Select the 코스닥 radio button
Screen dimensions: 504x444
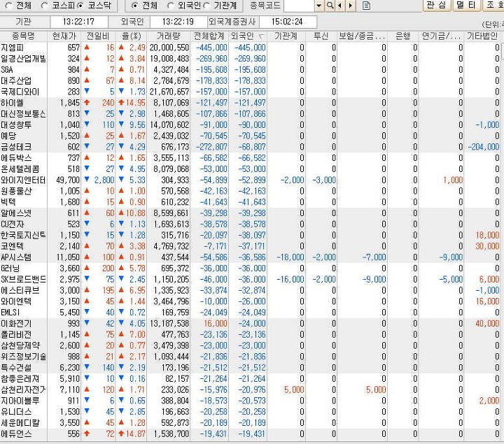coord(80,6)
